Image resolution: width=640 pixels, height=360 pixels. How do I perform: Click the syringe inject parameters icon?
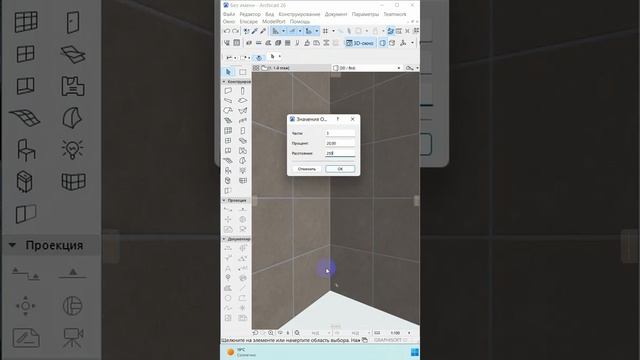(x=263, y=31)
